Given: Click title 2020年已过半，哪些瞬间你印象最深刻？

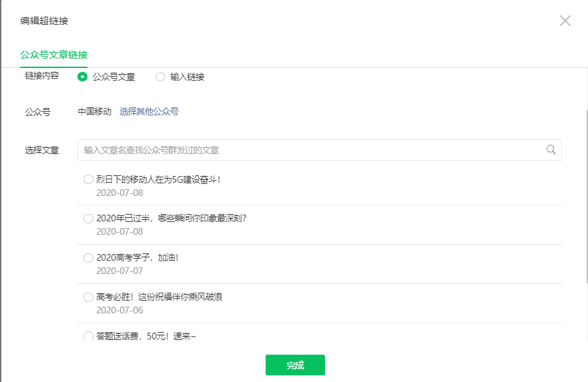Looking at the screenshot, I should [172, 219].
